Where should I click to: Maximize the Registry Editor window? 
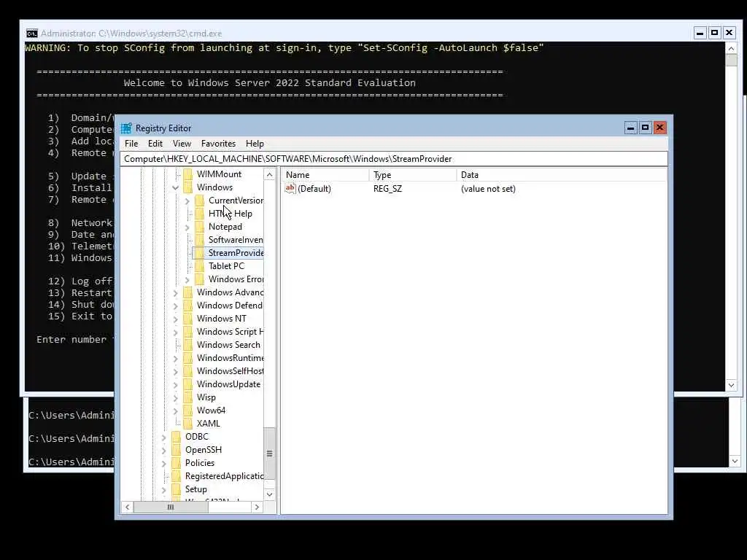pyautogui.click(x=645, y=128)
